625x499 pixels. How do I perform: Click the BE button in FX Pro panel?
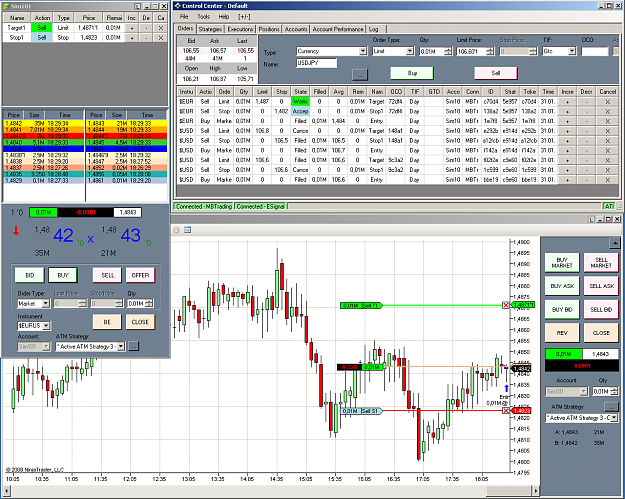pyautogui.click(x=107, y=322)
